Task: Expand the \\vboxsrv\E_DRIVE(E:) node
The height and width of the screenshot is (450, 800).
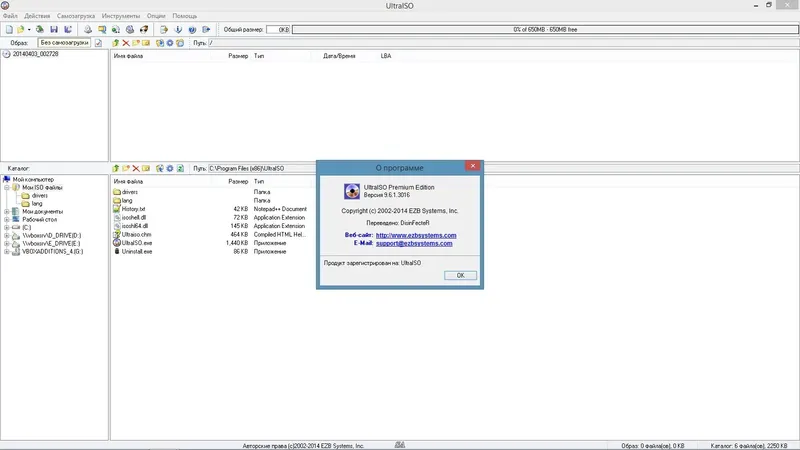Action: coord(7,244)
